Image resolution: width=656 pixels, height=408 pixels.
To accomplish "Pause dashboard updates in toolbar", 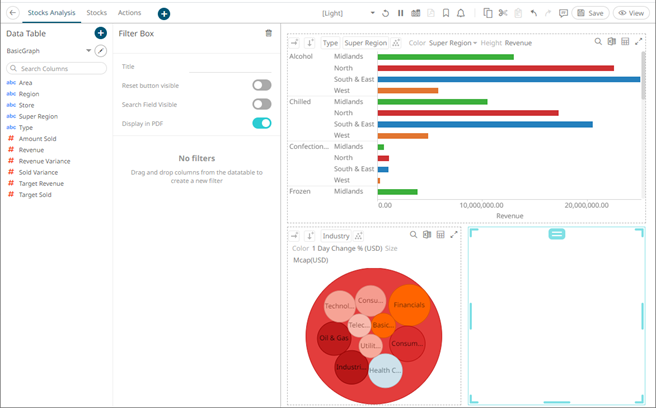I will pyautogui.click(x=401, y=13).
